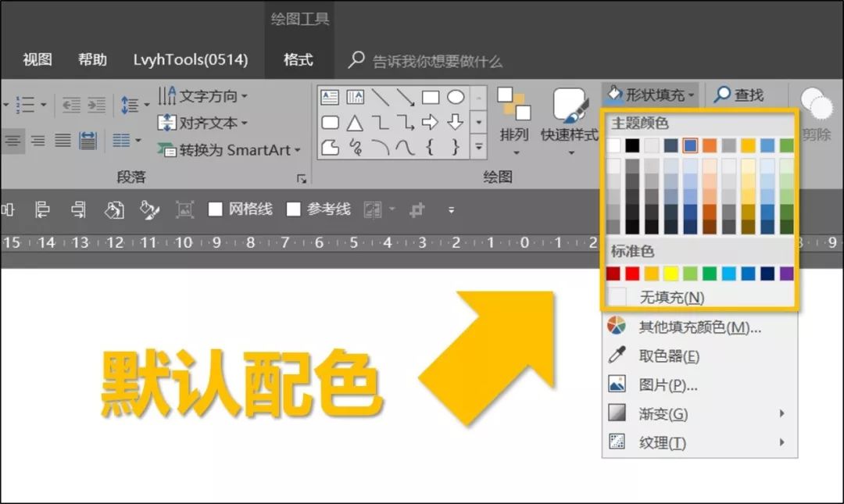The image size is (844, 504).
Task: Pick the eyedropper 取色器 icon
Action: tap(617, 356)
